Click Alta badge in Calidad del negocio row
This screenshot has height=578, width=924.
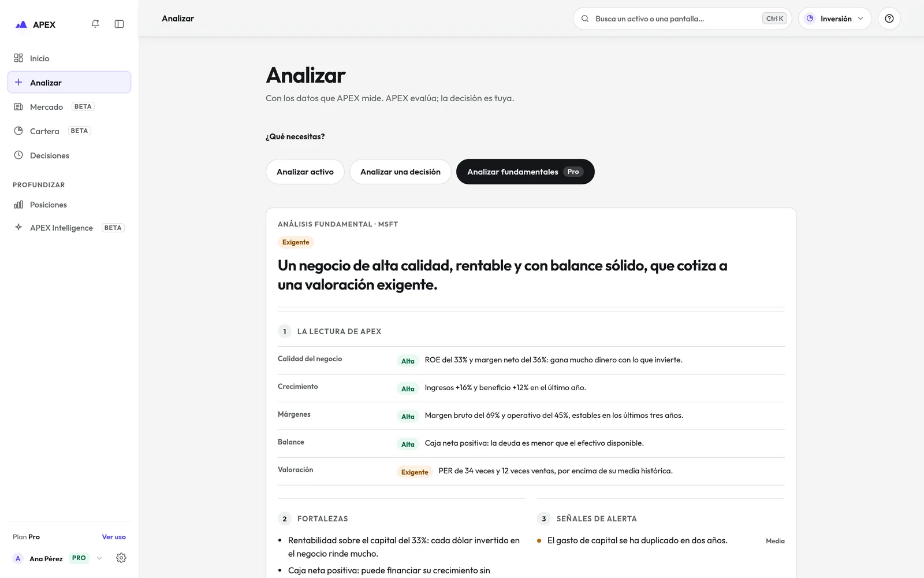click(408, 361)
